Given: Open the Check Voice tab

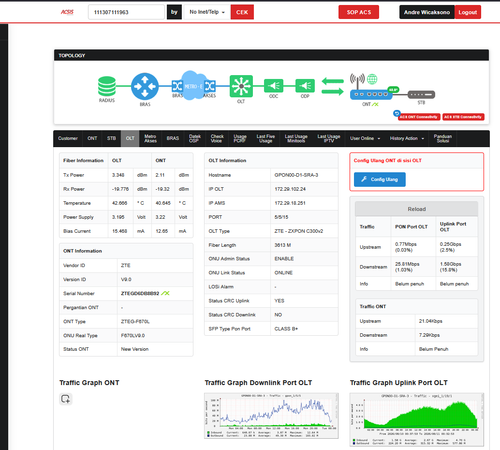Looking at the screenshot, I should point(217,138).
